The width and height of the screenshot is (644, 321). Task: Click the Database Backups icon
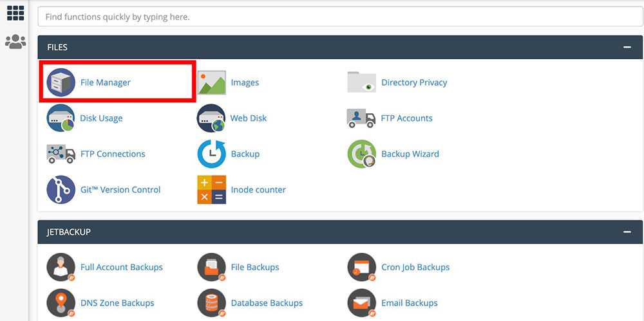(x=211, y=303)
